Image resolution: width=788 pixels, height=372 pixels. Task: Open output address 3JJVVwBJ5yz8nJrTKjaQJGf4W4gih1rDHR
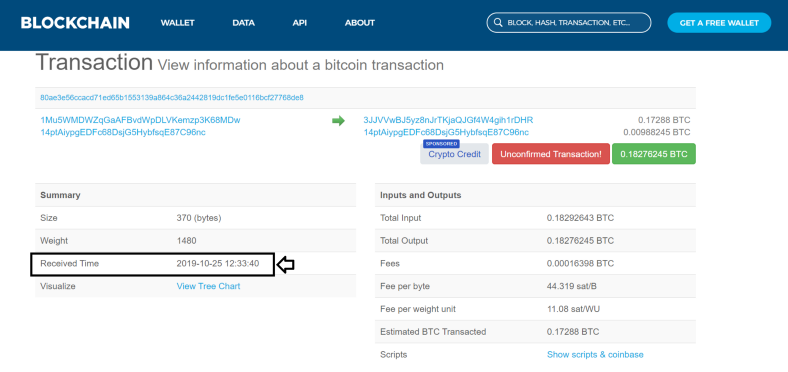click(448, 120)
